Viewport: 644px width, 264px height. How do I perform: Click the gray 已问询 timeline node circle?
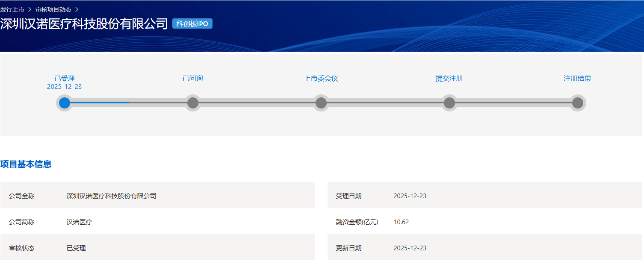click(x=193, y=103)
